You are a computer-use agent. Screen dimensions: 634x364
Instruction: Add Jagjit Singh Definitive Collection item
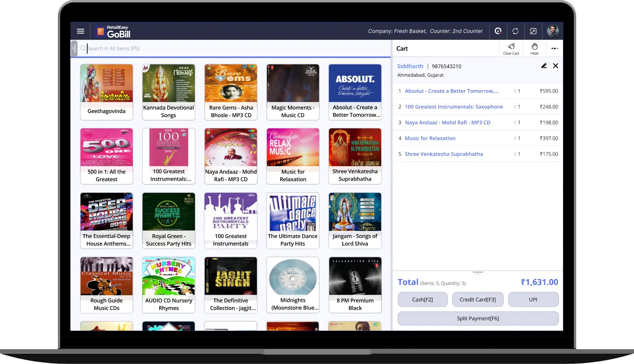coord(231,285)
